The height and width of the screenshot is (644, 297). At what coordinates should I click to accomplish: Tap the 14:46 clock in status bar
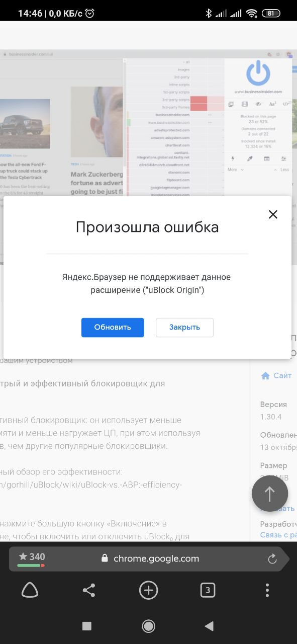tap(30, 14)
